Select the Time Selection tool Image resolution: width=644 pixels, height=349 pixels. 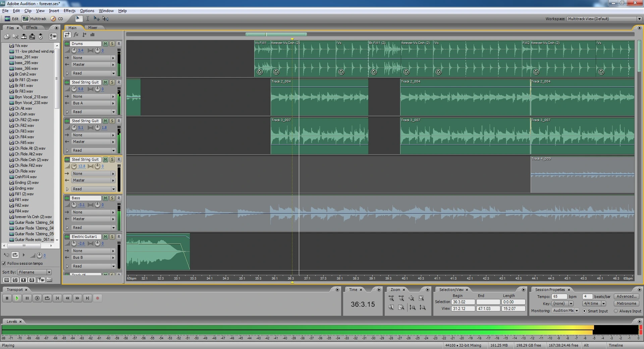88,19
